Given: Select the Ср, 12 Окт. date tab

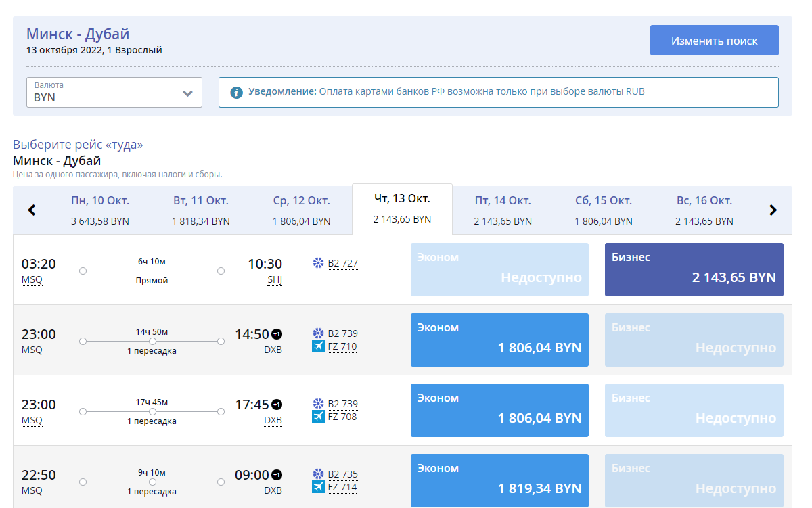Looking at the screenshot, I should pos(302,210).
